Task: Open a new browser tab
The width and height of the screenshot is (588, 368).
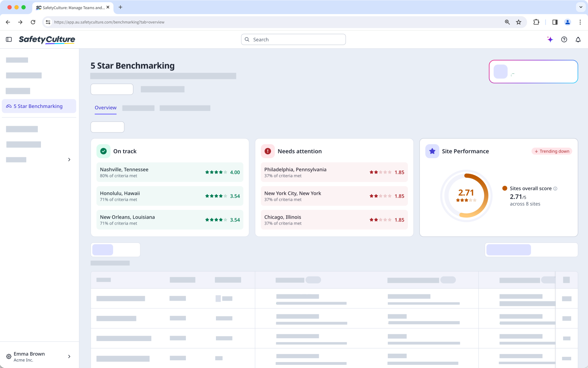Action: (120, 7)
